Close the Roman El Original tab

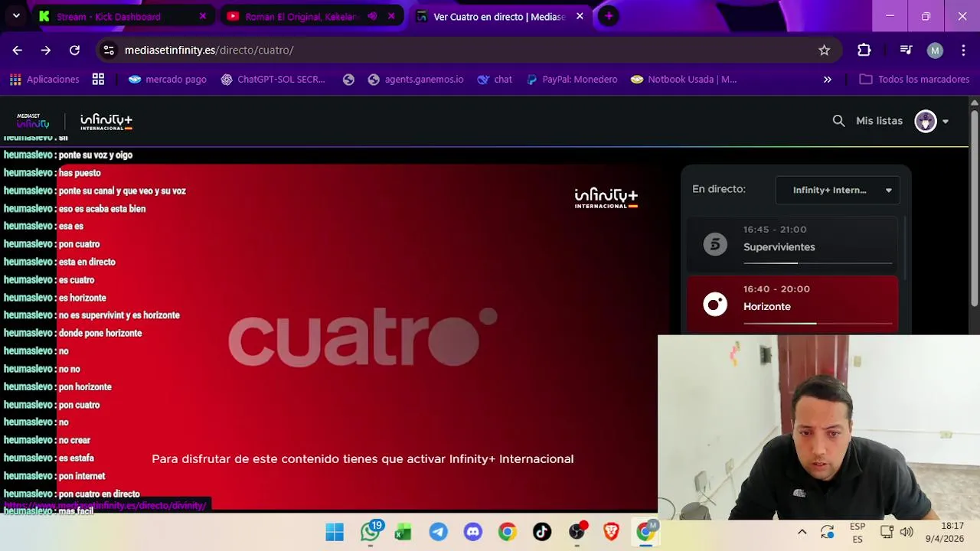(x=391, y=16)
